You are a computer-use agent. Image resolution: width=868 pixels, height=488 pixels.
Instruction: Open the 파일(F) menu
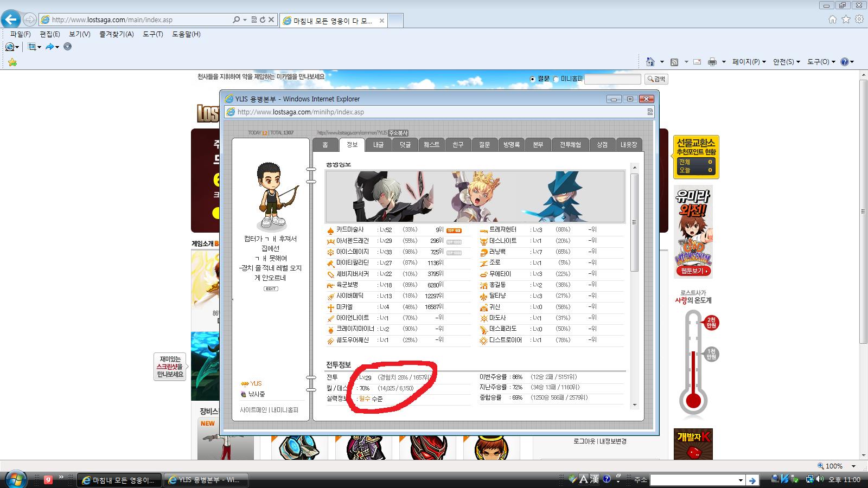point(21,34)
